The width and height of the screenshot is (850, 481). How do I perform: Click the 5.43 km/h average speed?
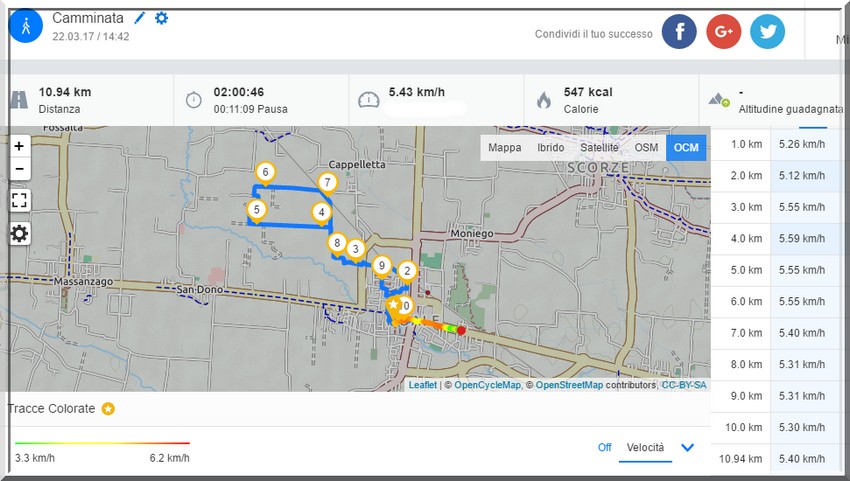coord(416,92)
